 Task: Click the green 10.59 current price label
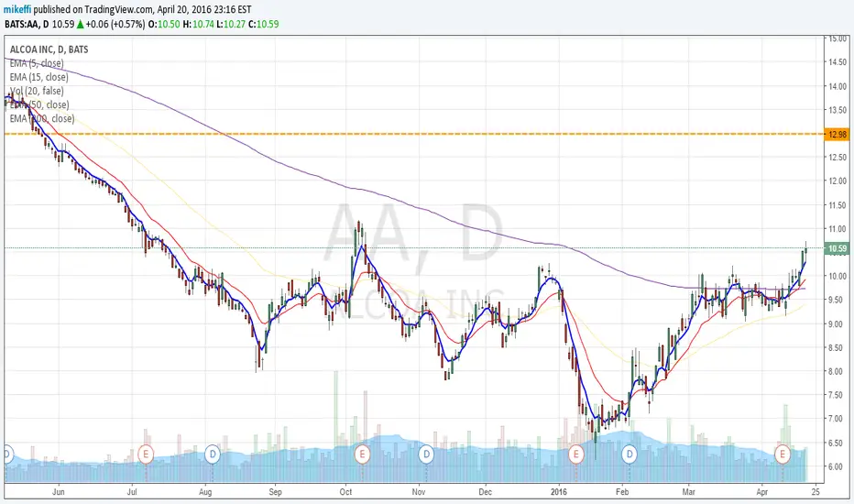[x=837, y=248]
